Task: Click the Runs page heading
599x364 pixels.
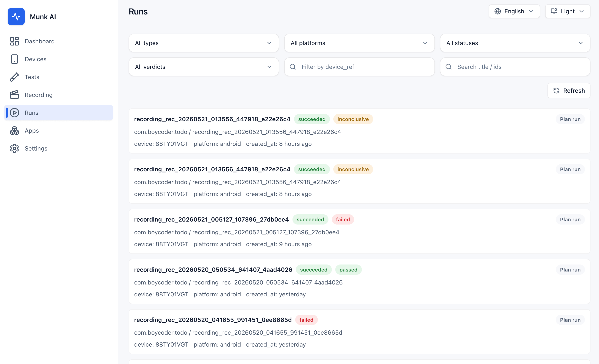Action: (x=138, y=11)
